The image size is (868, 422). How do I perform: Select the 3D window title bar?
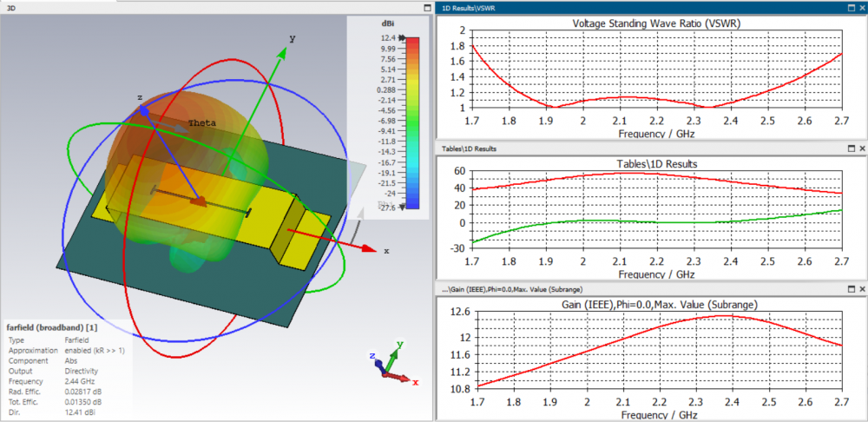click(210, 9)
